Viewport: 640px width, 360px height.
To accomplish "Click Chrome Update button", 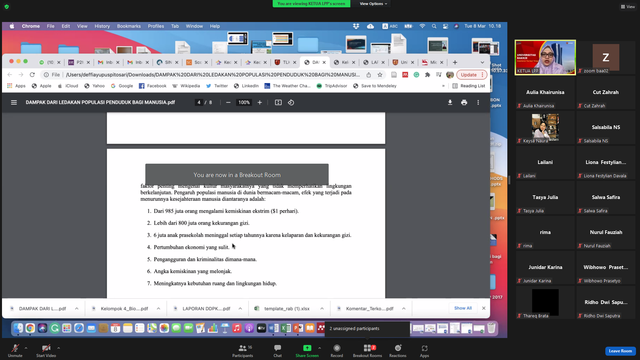I will pos(471,75).
